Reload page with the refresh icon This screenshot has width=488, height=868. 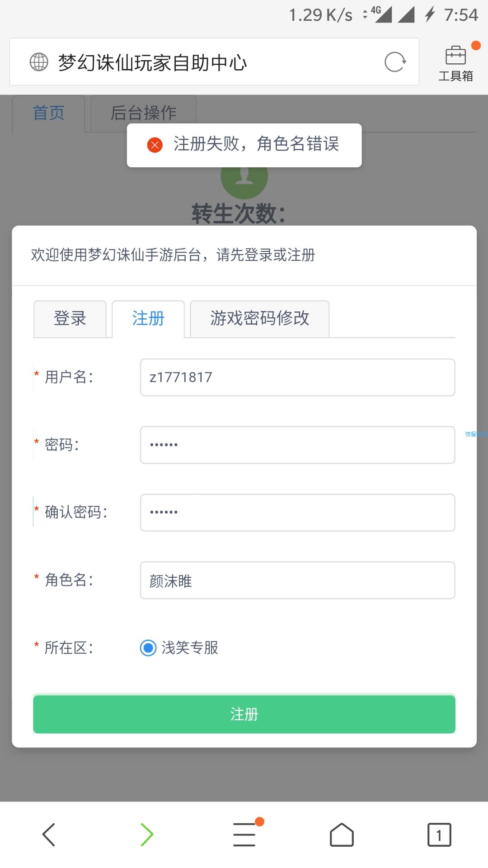(x=395, y=62)
